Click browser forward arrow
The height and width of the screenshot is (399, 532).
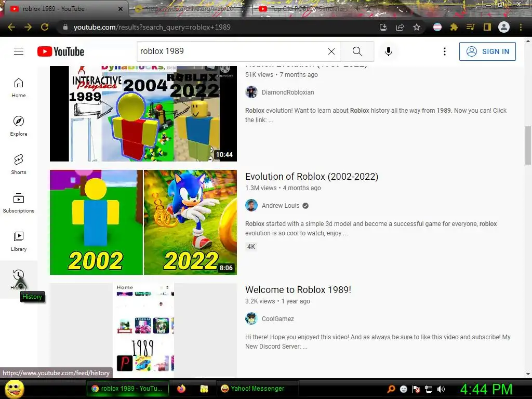[28, 27]
